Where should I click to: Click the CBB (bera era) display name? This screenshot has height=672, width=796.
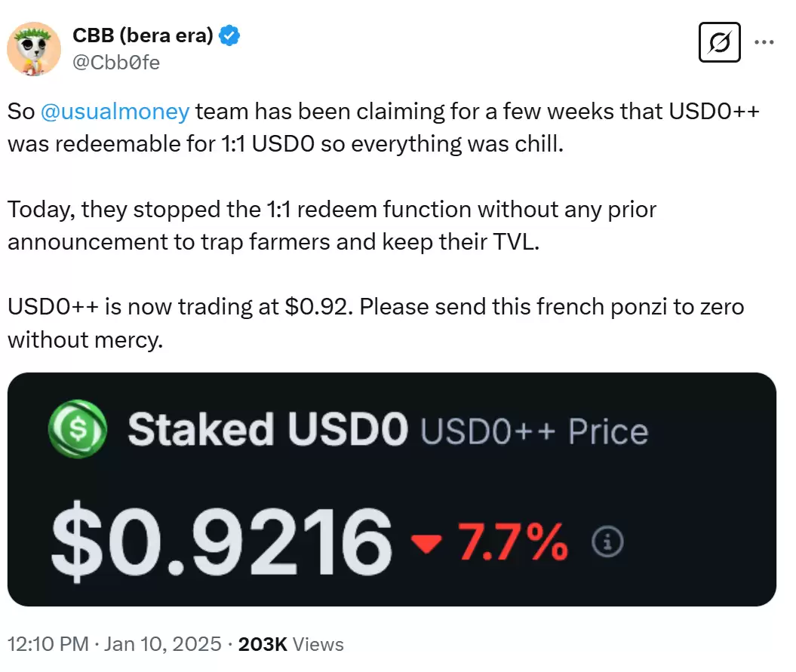[x=140, y=34]
